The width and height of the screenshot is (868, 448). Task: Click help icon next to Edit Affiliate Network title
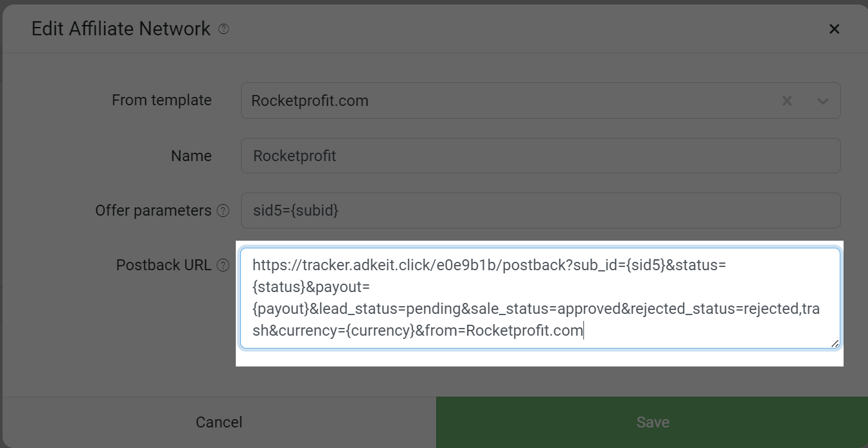click(x=224, y=29)
